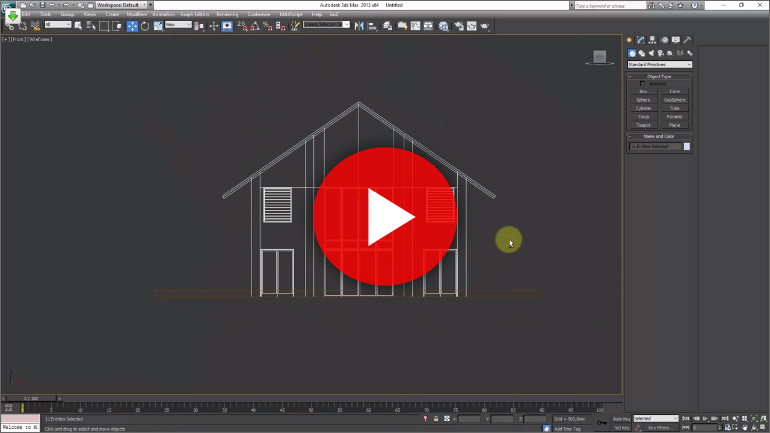
Task: Click the time slider showing 0 / 100
Action: click(31, 399)
